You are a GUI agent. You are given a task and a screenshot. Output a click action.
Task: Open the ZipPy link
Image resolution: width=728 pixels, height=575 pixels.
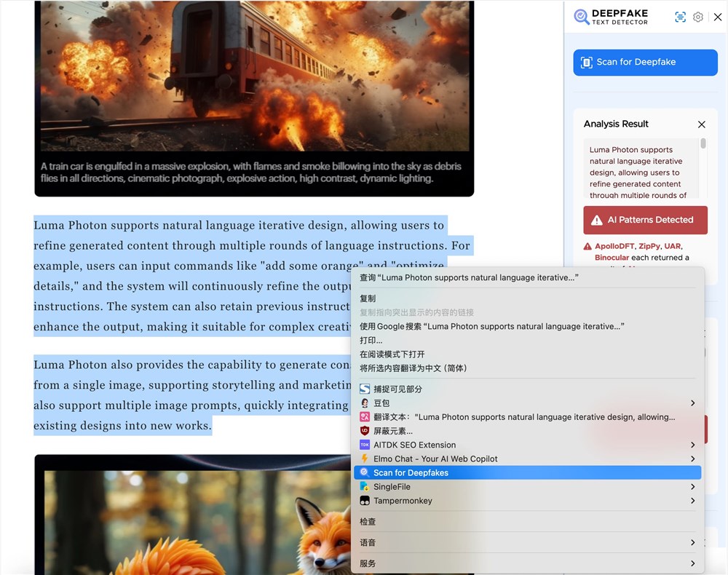pyautogui.click(x=649, y=246)
